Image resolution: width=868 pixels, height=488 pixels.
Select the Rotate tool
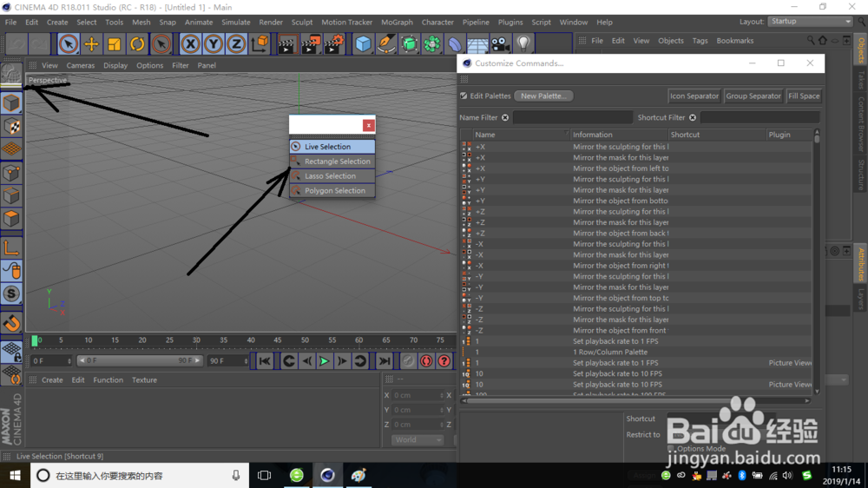pos(137,43)
